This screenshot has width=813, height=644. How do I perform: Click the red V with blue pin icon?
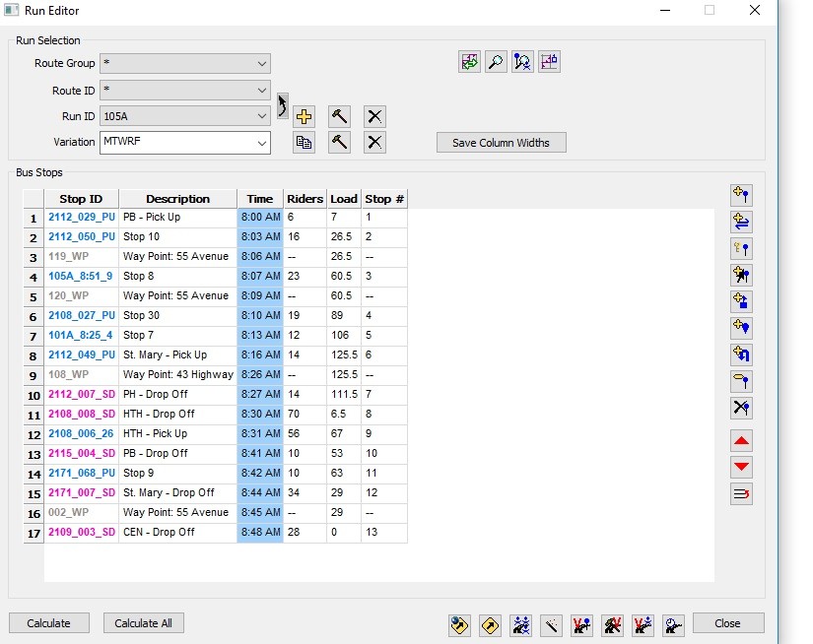(581, 625)
